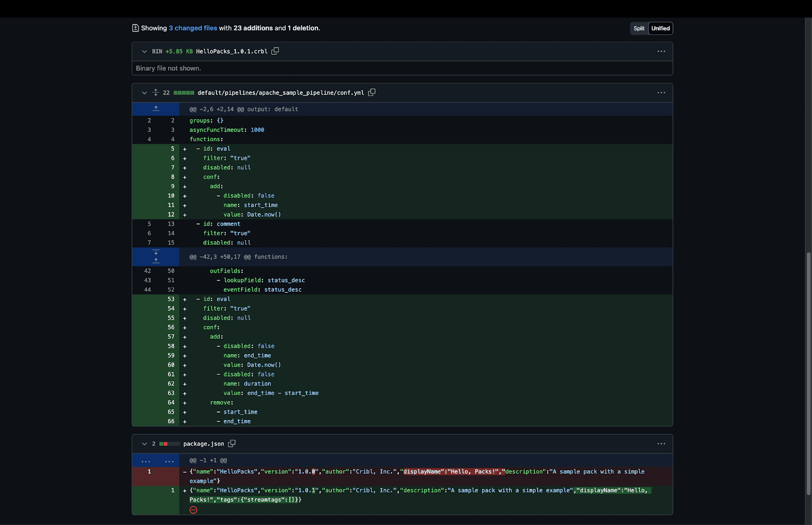812x525 pixels.
Task: Switch diff view to Split
Action: tap(639, 28)
